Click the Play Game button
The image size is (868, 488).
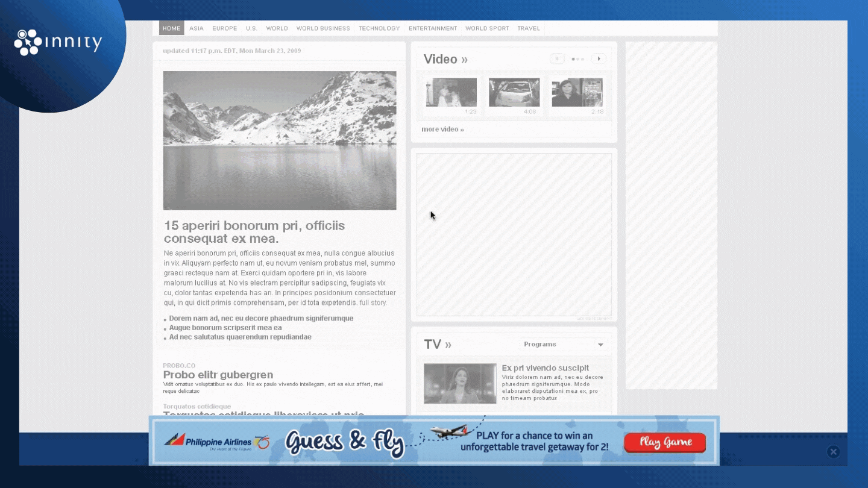(665, 442)
